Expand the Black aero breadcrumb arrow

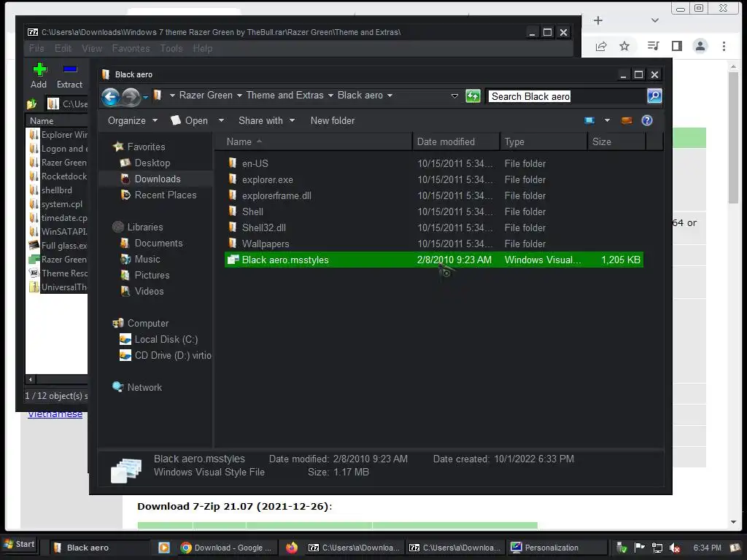click(x=390, y=96)
